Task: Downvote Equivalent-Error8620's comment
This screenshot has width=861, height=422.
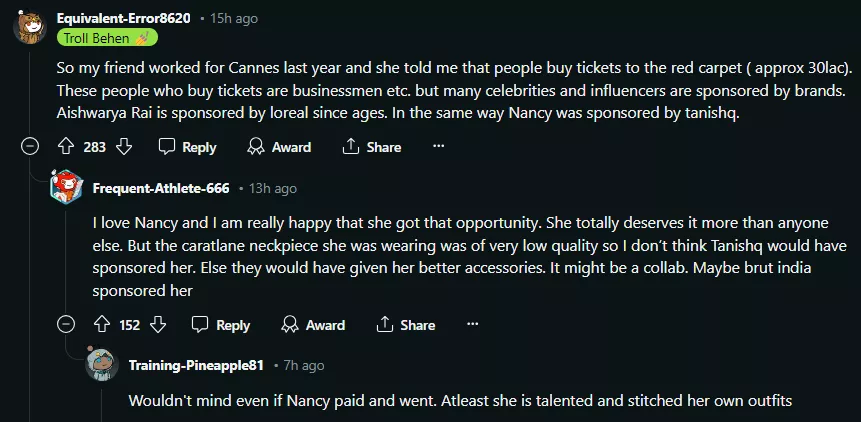Action: [124, 147]
